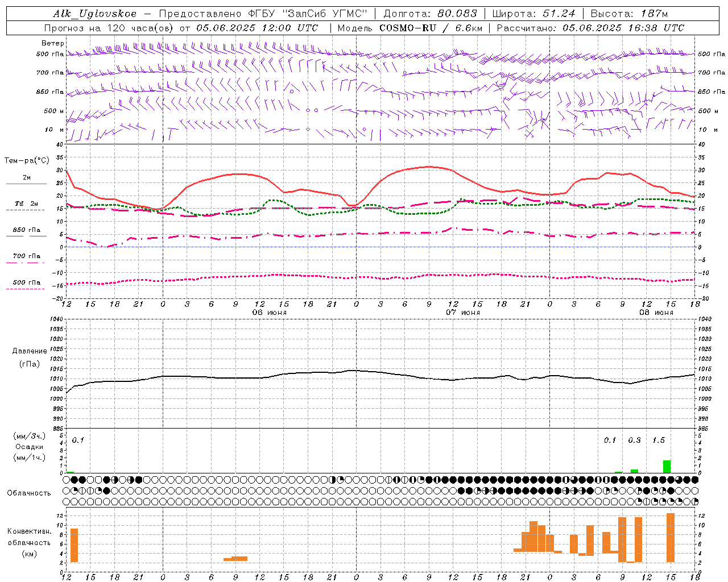
Task: Click the Широта: 51.24 value
Action: [x=533, y=14]
